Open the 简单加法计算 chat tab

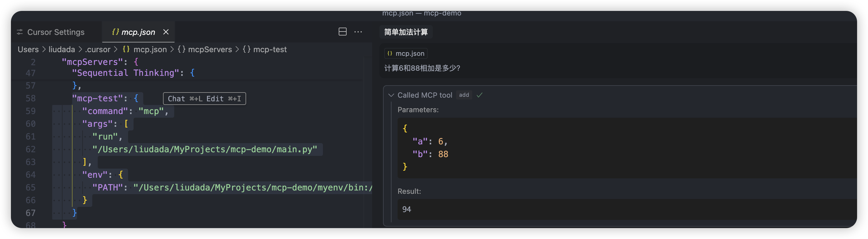(x=406, y=32)
